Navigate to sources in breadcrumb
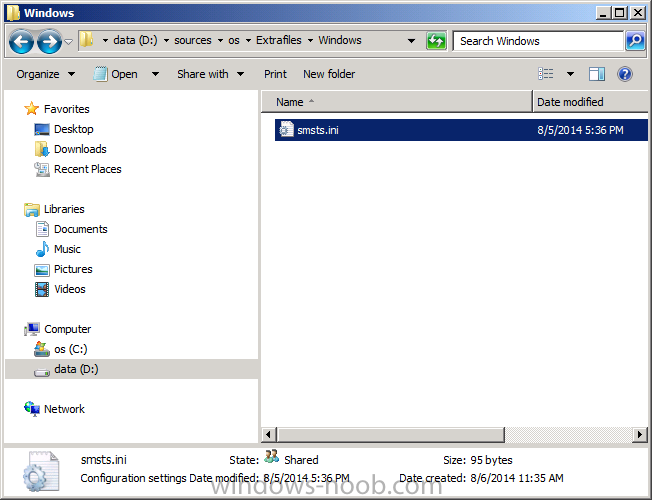Screen dimensions: 652x500 193,40
